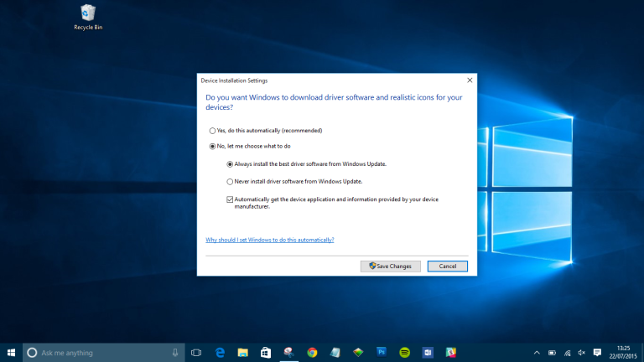Open the network Wi-Fi tray icon
The width and height of the screenshot is (644, 362).
click(567, 353)
